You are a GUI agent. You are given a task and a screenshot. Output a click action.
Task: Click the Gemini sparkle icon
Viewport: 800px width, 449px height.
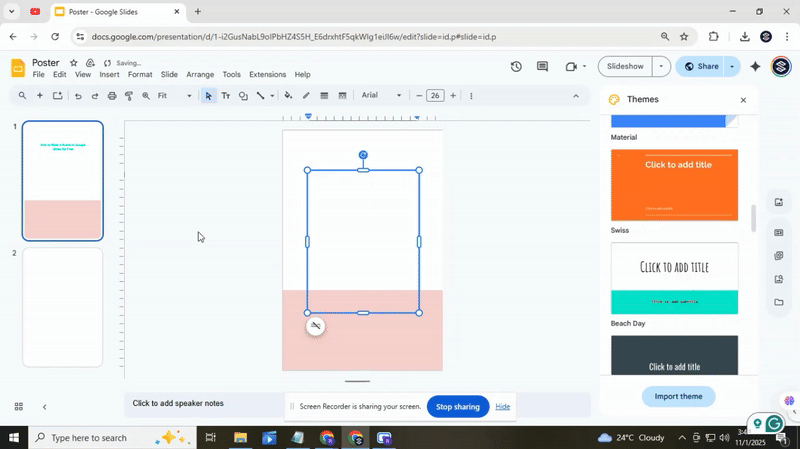click(x=755, y=67)
